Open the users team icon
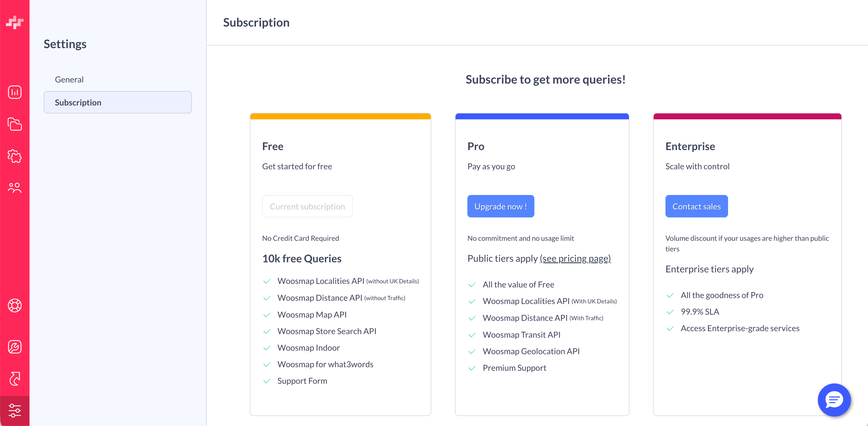 [15, 188]
